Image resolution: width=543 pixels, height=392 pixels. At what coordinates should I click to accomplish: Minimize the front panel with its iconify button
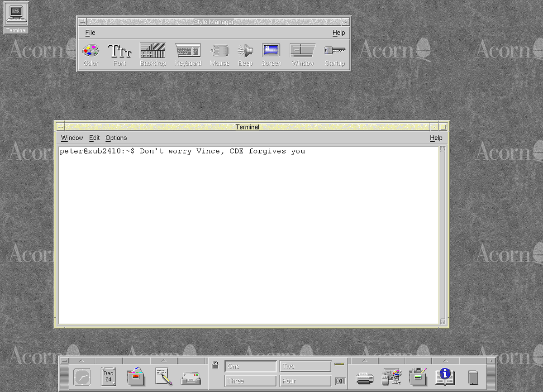point(491,361)
